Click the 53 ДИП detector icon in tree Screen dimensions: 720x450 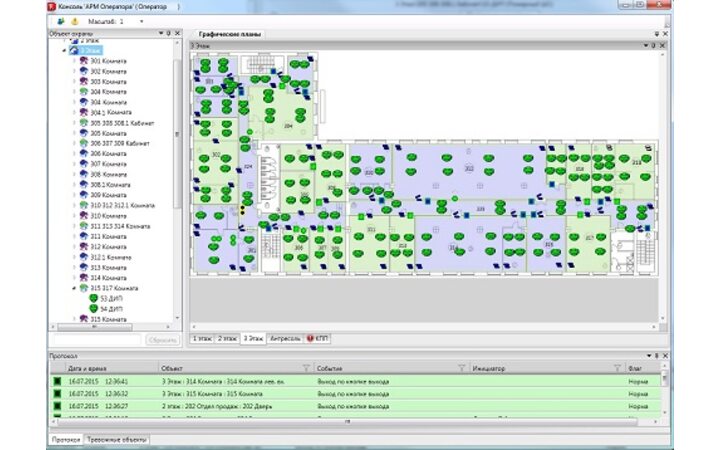[93, 298]
